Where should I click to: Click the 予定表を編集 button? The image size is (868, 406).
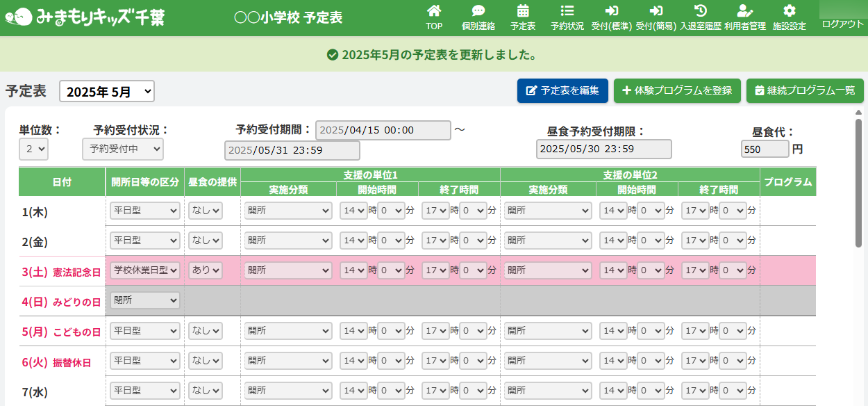(x=562, y=90)
